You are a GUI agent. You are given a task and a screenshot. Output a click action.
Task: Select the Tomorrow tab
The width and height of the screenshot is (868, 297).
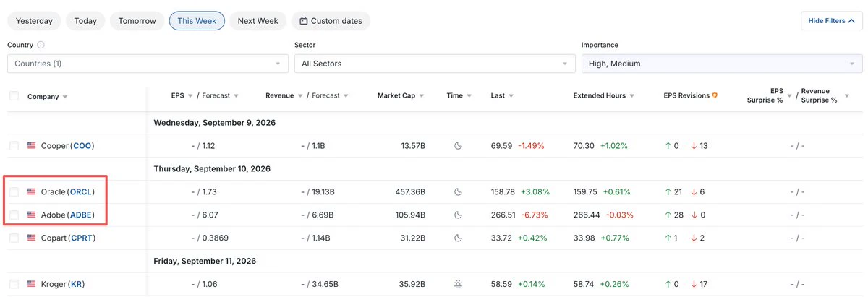click(x=137, y=21)
